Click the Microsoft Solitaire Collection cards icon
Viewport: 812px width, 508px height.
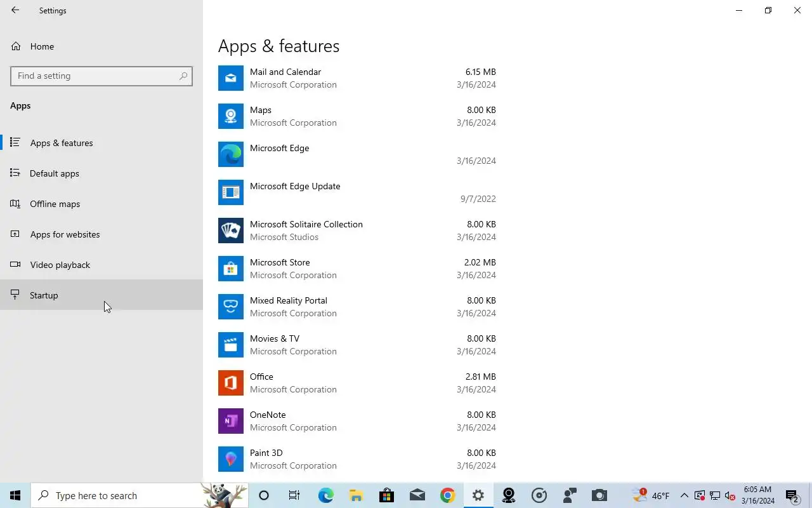click(231, 231)
